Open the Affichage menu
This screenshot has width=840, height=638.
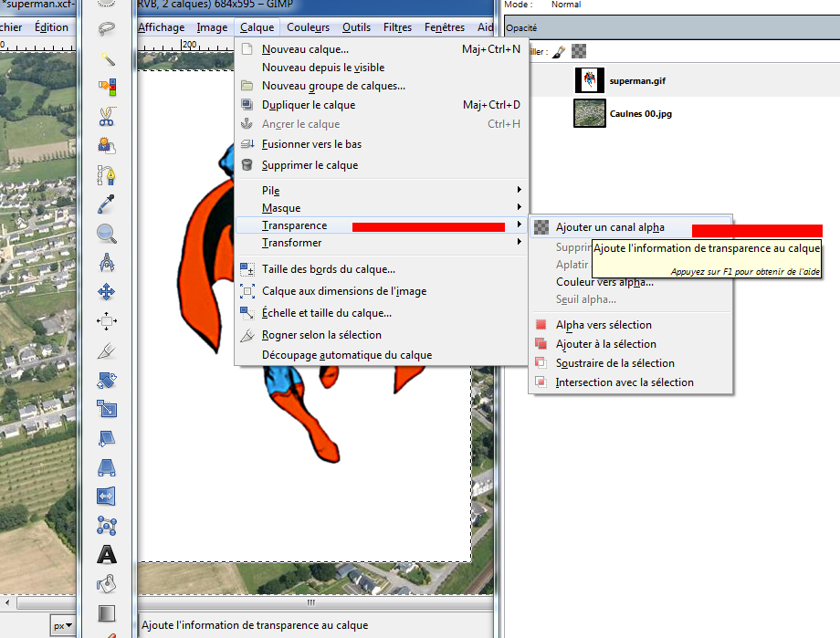[x=162, y=27]
